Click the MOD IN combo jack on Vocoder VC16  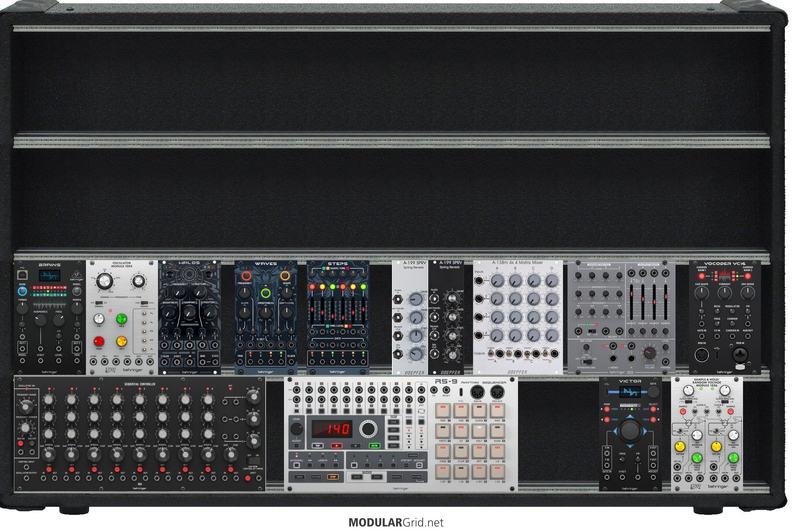(740, 355)
